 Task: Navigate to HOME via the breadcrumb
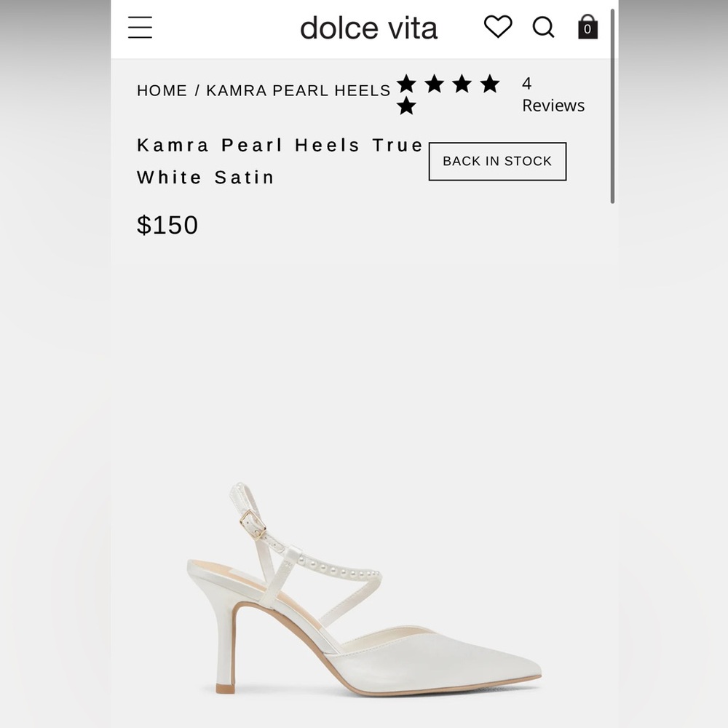coord(162,90)
